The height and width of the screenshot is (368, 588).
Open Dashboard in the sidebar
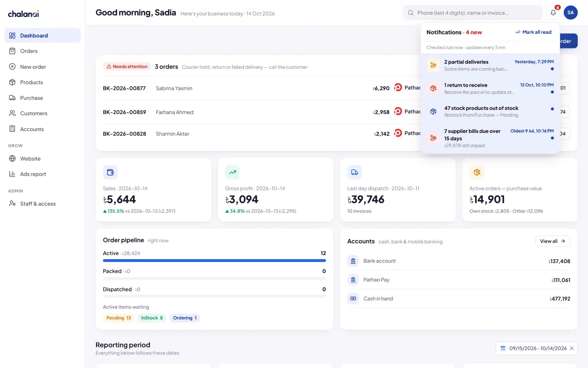pos(43,35)
